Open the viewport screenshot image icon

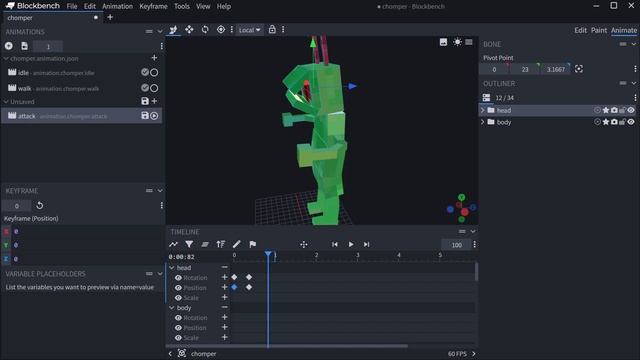click(x=443, y=42)
